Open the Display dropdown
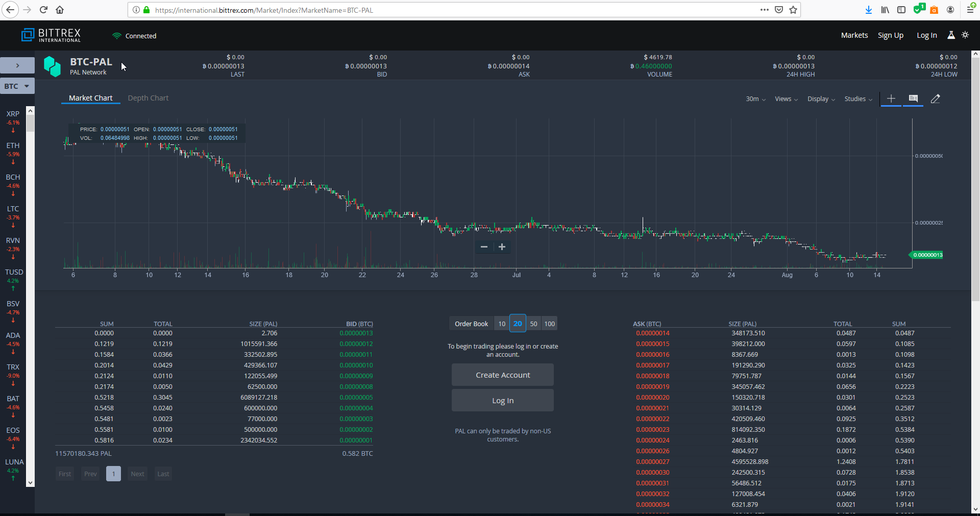The width and height of the screenshot is (980, 516). coord(821,99)
